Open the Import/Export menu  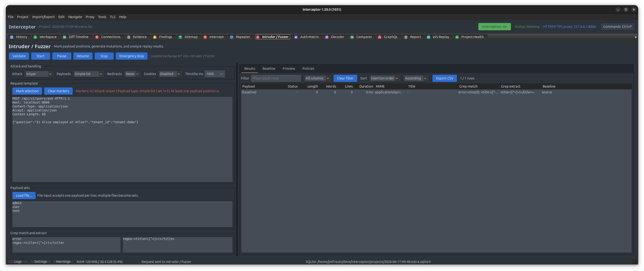pos(43,17)
